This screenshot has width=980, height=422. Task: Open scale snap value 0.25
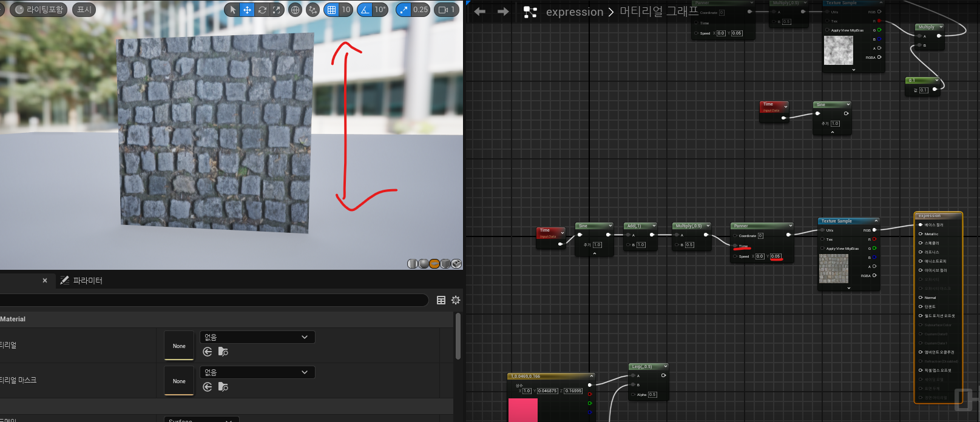[x=420, y=10]
